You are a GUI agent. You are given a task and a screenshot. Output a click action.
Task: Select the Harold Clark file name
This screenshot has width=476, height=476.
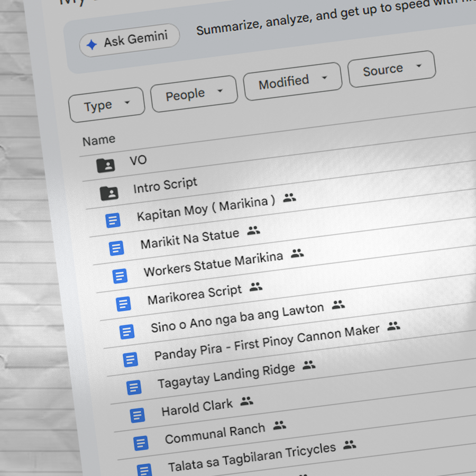point(197,408)
